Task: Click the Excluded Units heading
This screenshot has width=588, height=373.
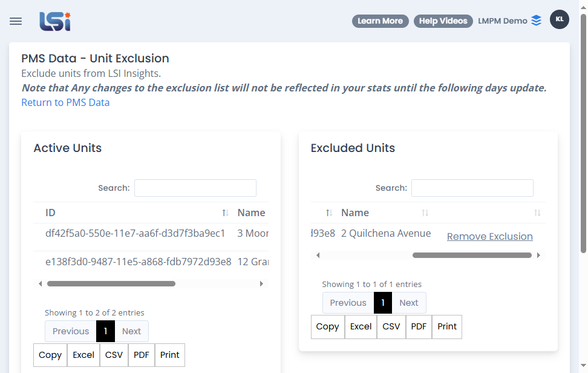Action: pos(353,148)
